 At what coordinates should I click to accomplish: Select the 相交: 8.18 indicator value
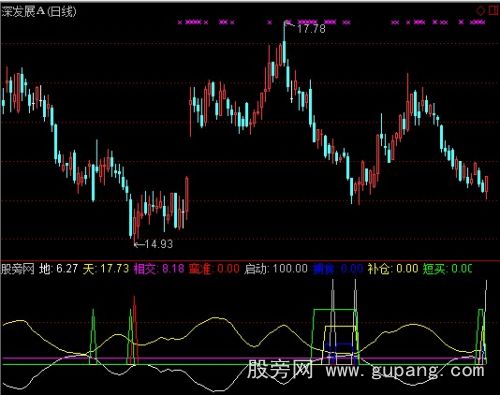click(159, 269)
